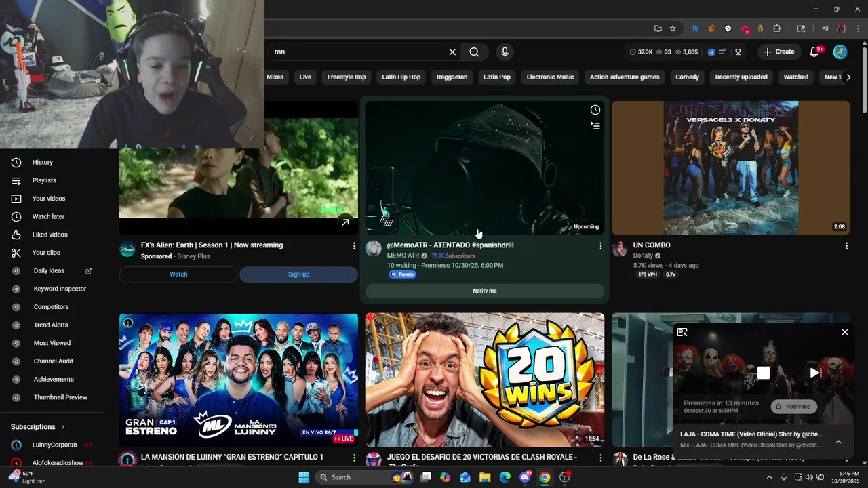Image resolution: width=868 pixels, height=488 pixels.
Task: Open Donaty channel avatar
Action: (620, 249)
